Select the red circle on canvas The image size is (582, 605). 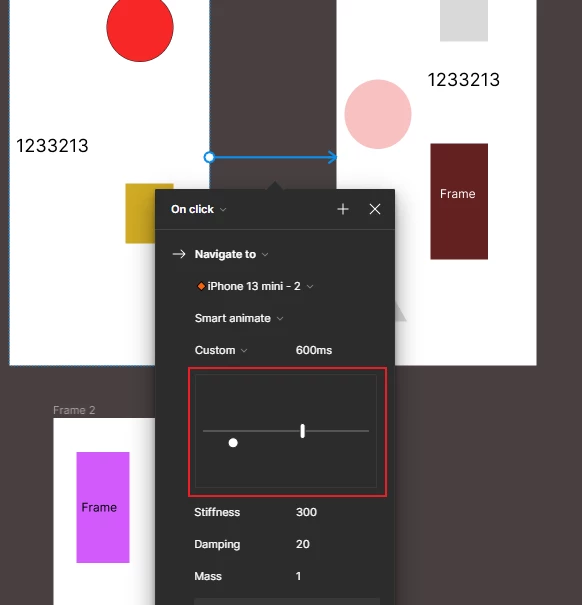coord(140,28)
